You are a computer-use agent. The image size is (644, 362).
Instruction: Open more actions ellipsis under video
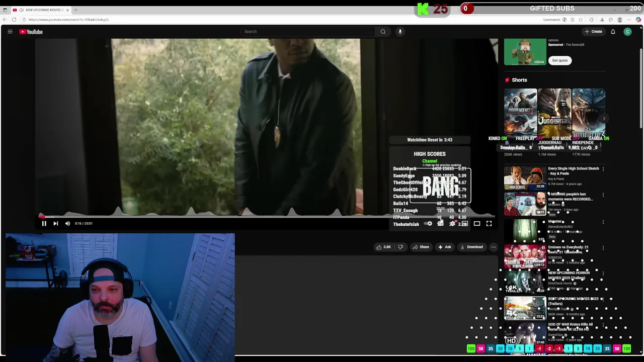(x=493, y=247)
